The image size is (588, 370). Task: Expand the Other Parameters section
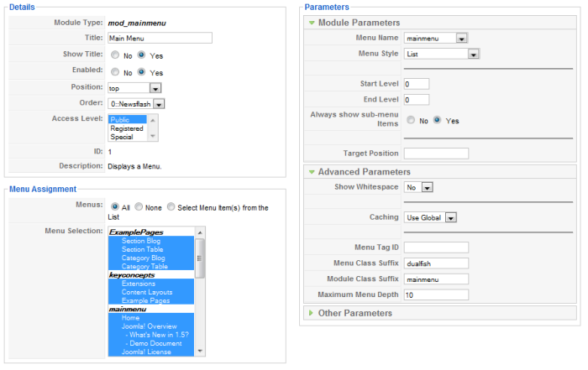point(311,313)
